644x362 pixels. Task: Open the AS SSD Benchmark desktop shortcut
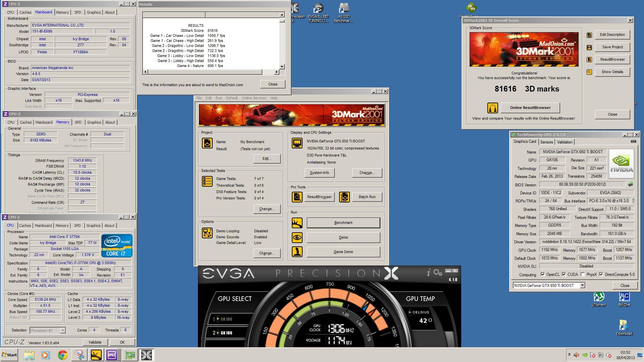coord(343,13)
